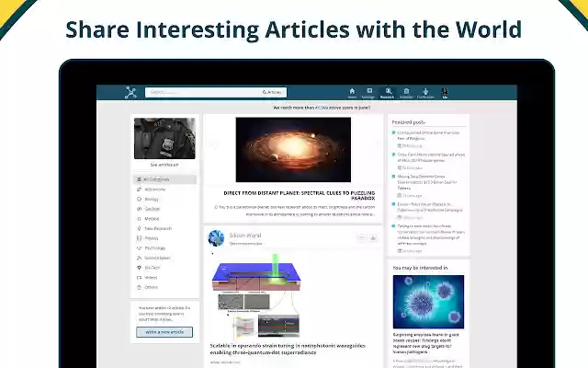Open the Surprising enzymes in giant ocean viruses article

click(426, 343)
